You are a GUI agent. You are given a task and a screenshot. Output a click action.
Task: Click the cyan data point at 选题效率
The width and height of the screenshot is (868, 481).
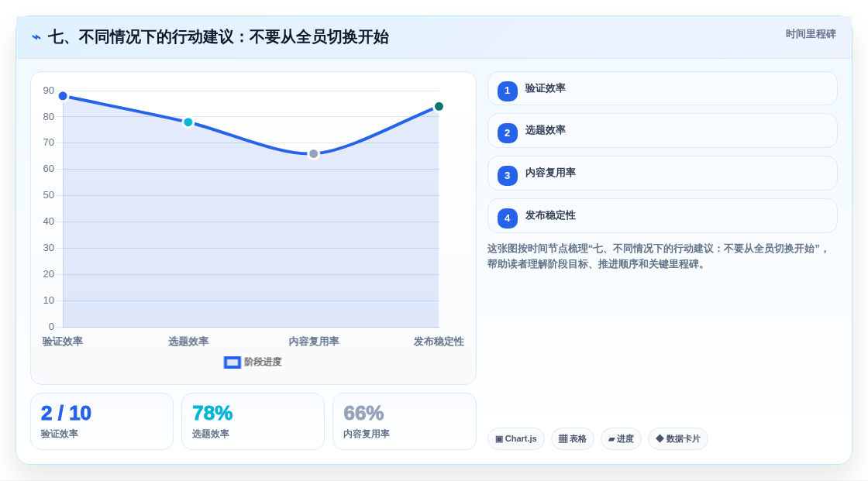[x=188, y=122]
